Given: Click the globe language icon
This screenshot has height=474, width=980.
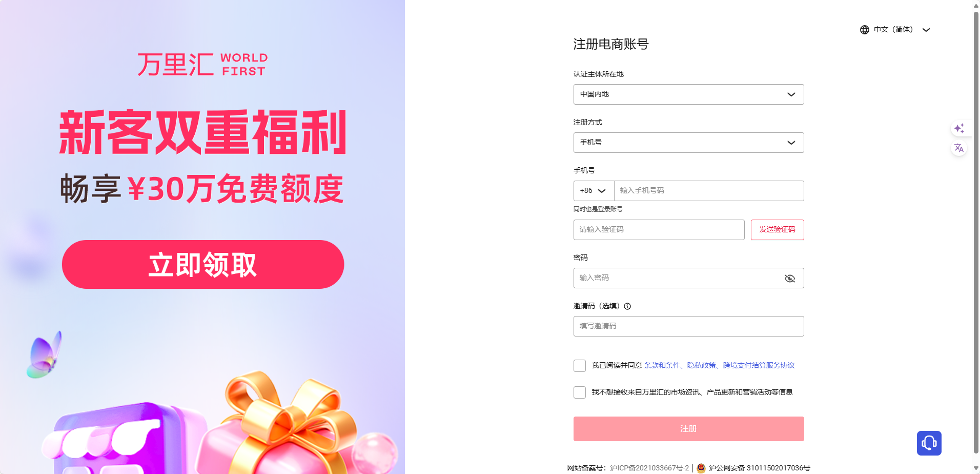Looking at the screenshot, I should [x=864, y=30].
